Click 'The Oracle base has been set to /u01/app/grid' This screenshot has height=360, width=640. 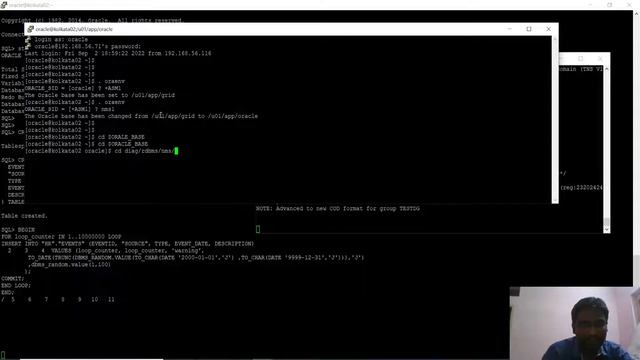point(100,95)
